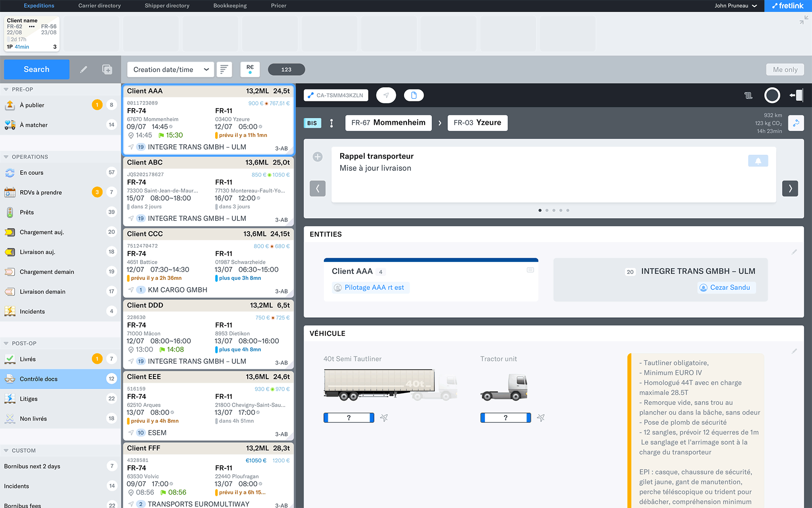
Task: Toggle the 123 pill switch
Action: [x=286, y=69]
